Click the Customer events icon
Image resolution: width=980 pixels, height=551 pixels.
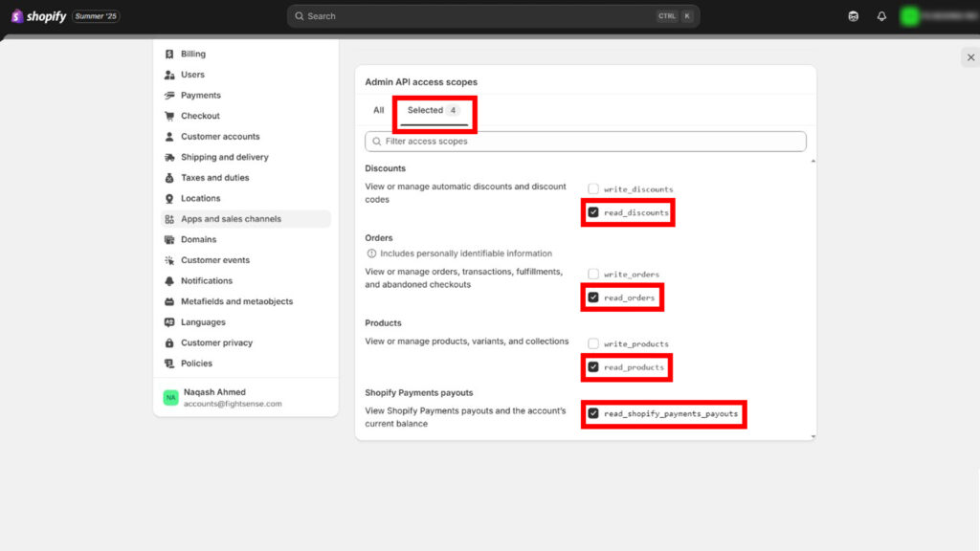[169, 260]
